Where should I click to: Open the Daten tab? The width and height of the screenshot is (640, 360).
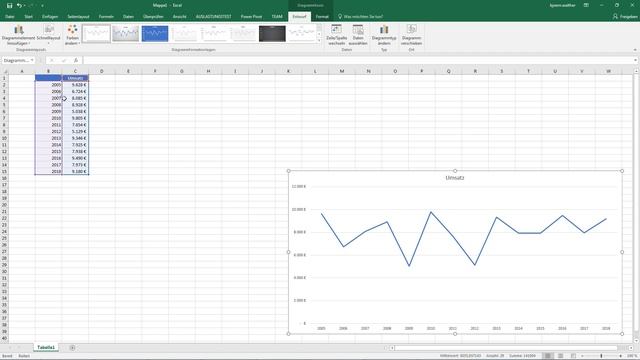click(129, 17)
